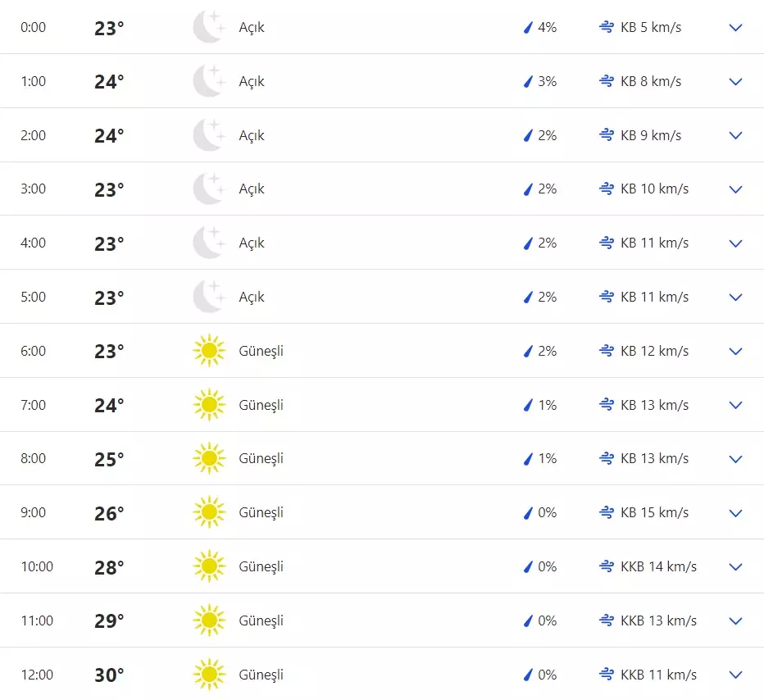Click the moon icon for 0:00

click(208, 27)
